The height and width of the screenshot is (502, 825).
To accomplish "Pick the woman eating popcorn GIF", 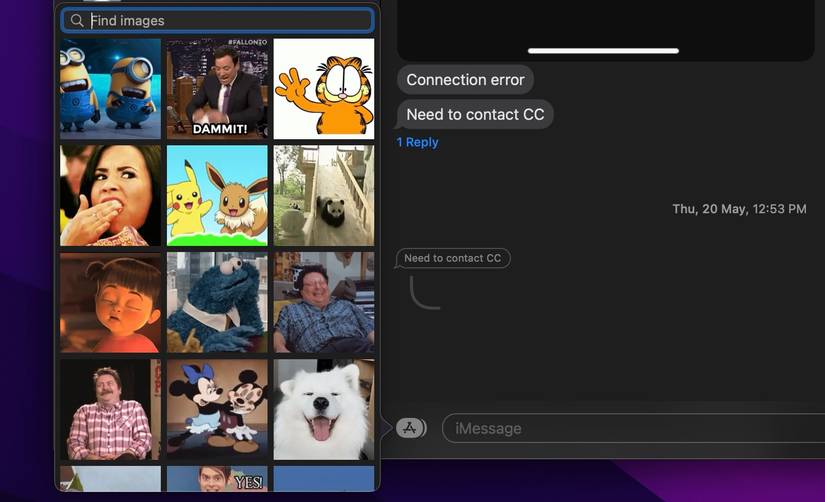I will tap(110, 196).
